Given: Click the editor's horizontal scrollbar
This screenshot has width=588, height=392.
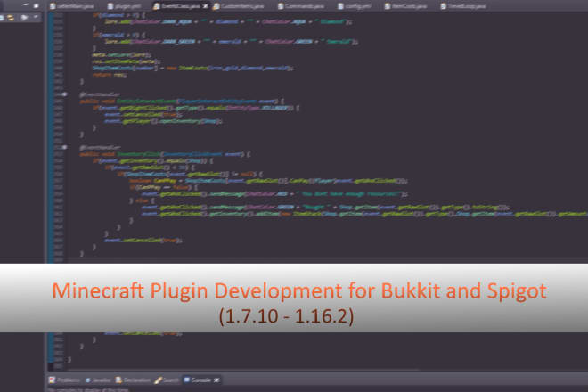Looking at the screenshot, I should [244, 371].
